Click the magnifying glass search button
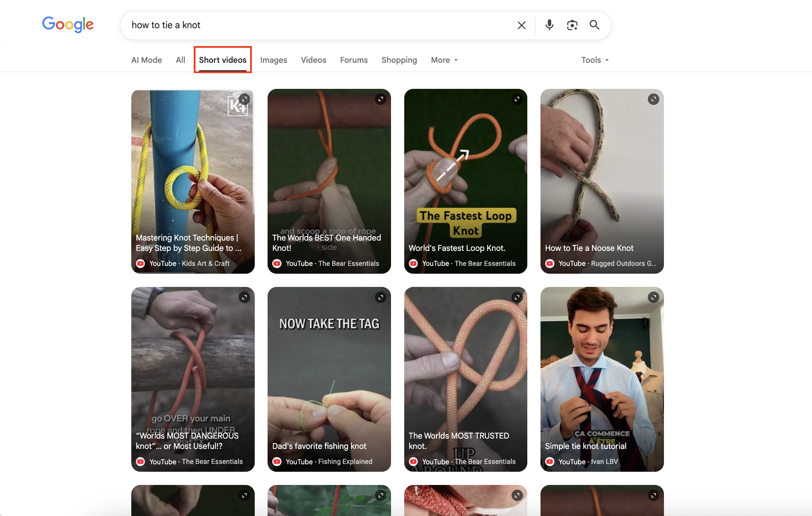This screenshot has height=516, width=812. tap(594, 25)
